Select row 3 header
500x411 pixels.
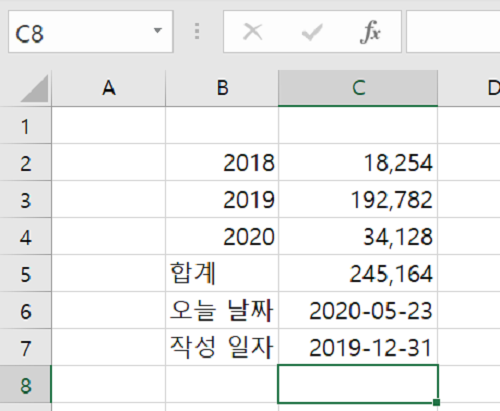coord(26,200)
